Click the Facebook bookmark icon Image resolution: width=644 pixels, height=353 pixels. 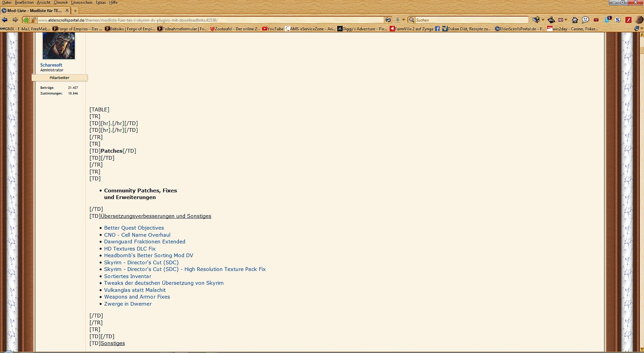click(x=437, y=29)
